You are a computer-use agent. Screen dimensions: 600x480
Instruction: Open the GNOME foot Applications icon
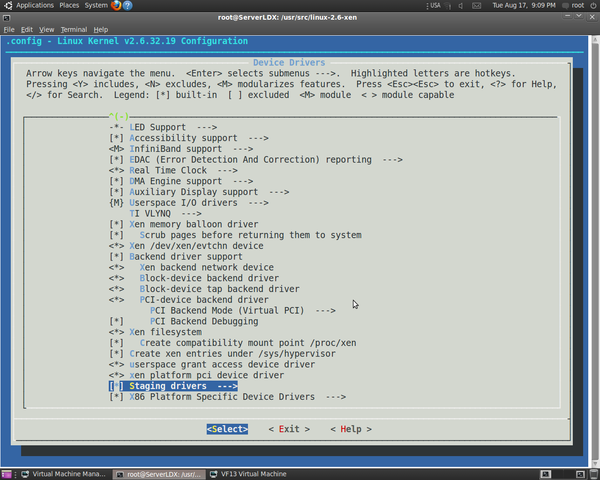8,5
